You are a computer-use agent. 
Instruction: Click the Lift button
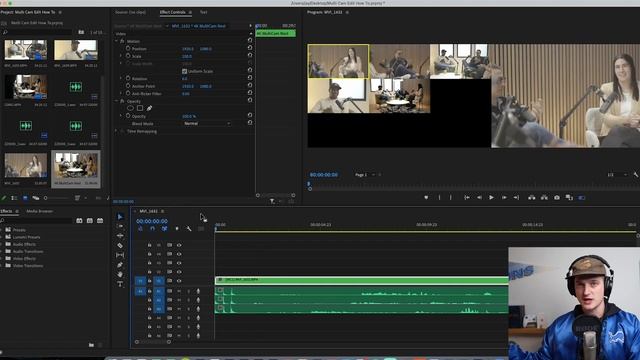[x=531, y=198]
